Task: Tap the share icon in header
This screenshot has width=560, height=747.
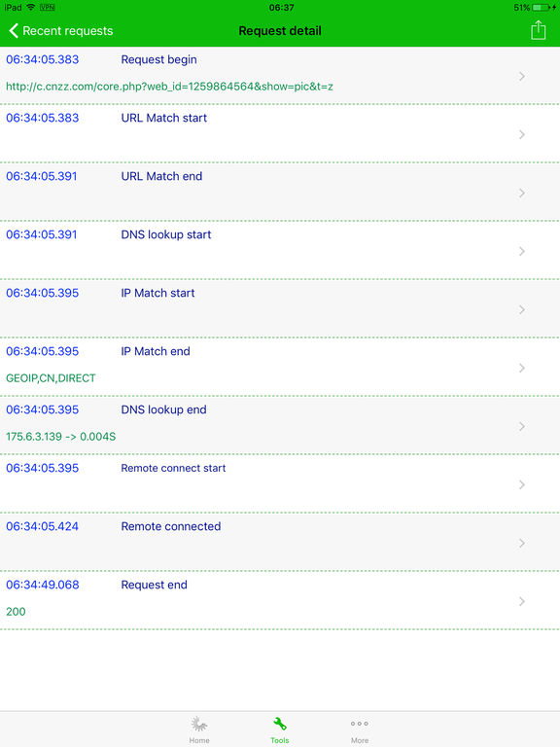Action: click(x=538, y=30)
